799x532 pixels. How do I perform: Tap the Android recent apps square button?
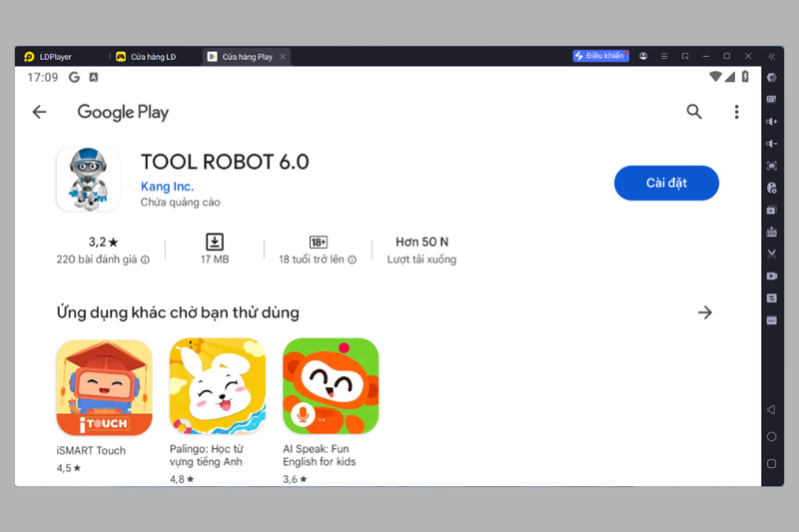(771, 464)
